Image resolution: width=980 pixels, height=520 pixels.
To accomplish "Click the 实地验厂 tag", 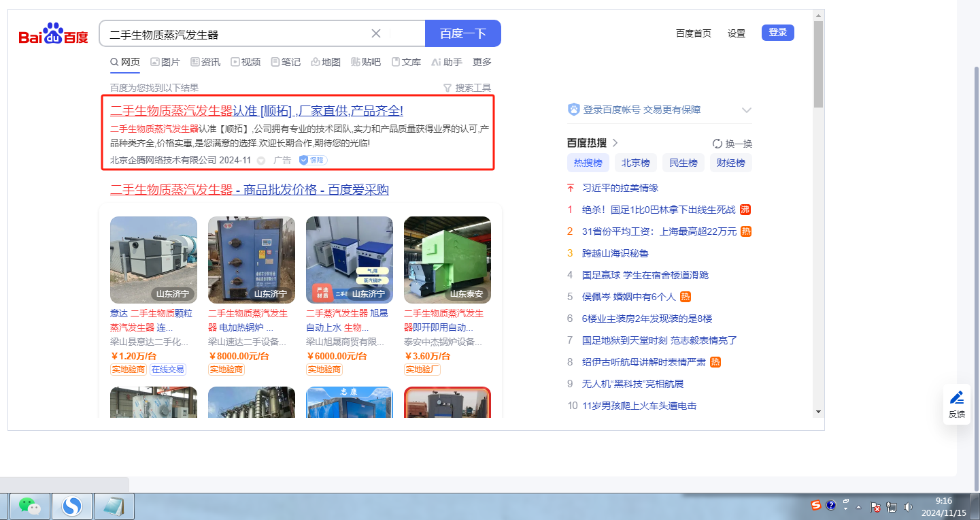I will point(422,370).
